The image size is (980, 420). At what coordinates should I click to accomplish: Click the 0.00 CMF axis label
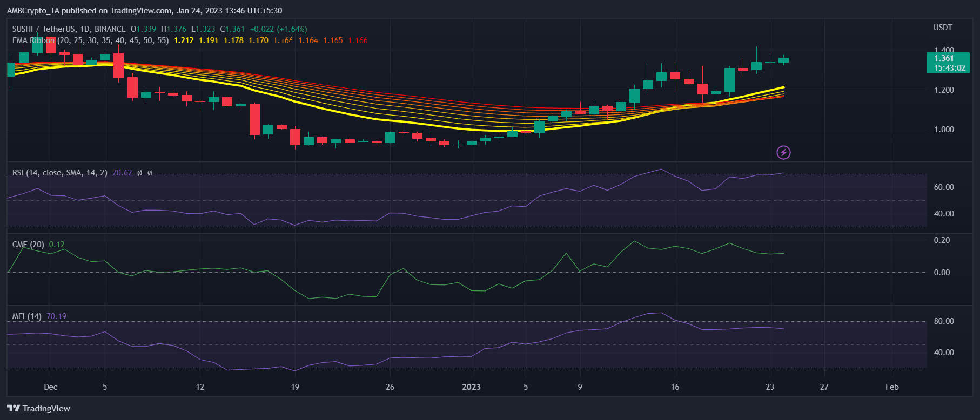[x=942, y=273]
